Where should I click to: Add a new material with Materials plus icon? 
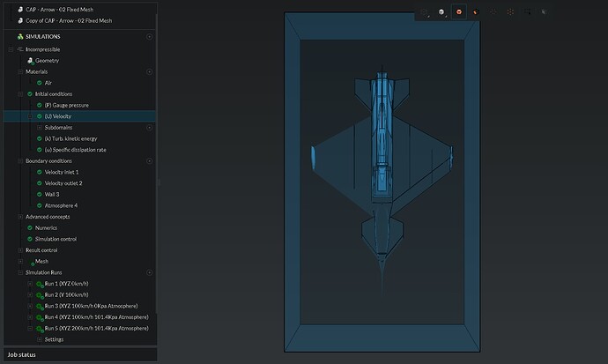pos(149,71)
